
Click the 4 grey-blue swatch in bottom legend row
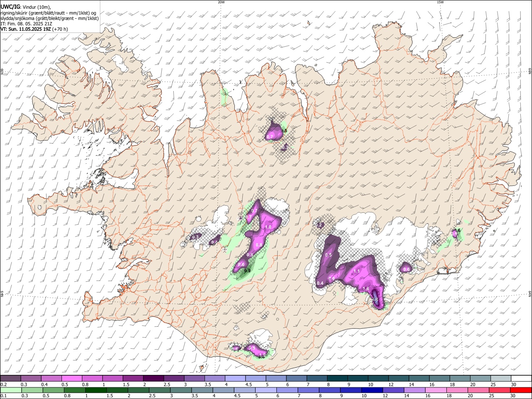tap(223, 390)
